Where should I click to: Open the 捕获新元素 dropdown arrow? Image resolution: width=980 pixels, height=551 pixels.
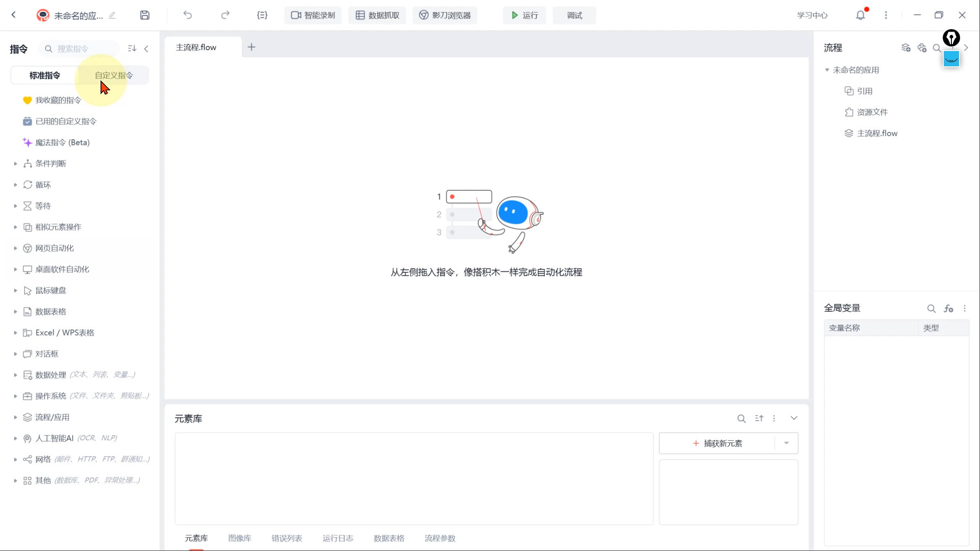[x=787, y=443]
